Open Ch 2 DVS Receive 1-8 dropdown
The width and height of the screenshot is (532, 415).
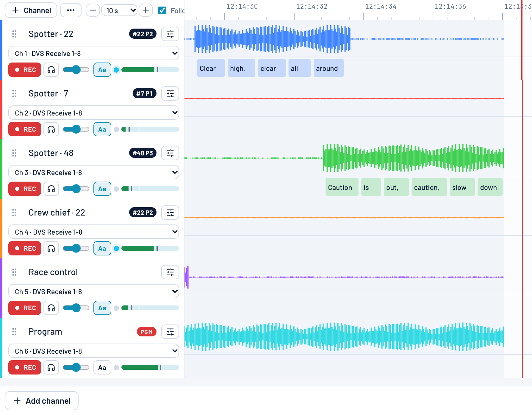[94, 113]
